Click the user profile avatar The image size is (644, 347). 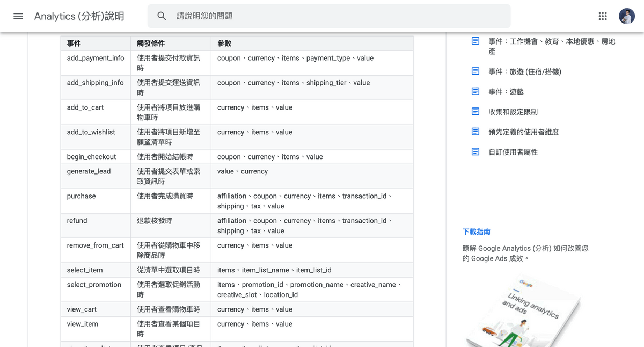[627, 16]
